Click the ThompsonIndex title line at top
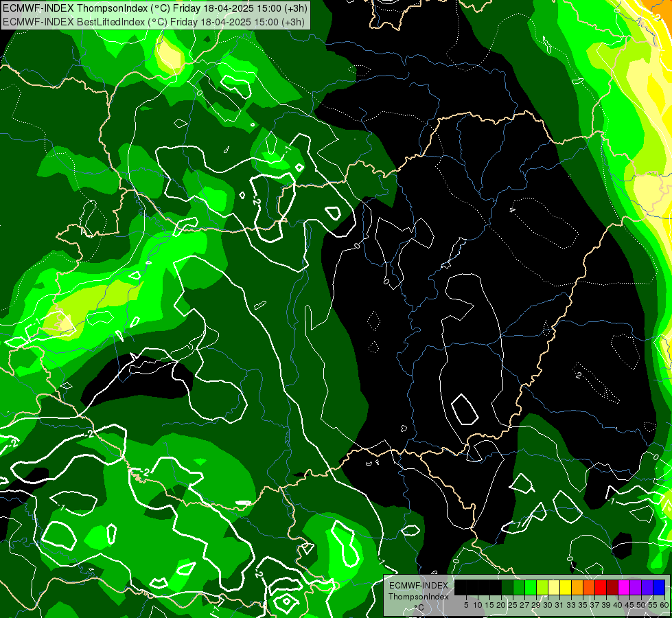This screenshot has width=672, height=618. 154,8
